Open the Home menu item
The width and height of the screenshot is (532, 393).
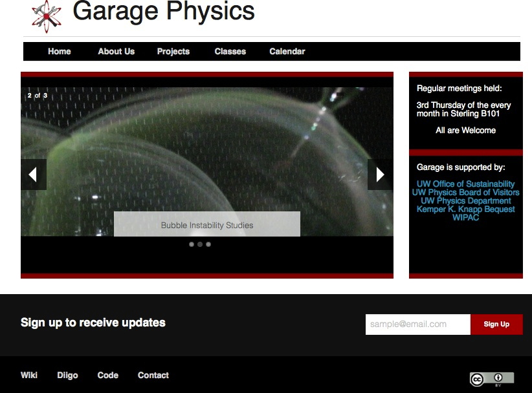pos(60,52)
